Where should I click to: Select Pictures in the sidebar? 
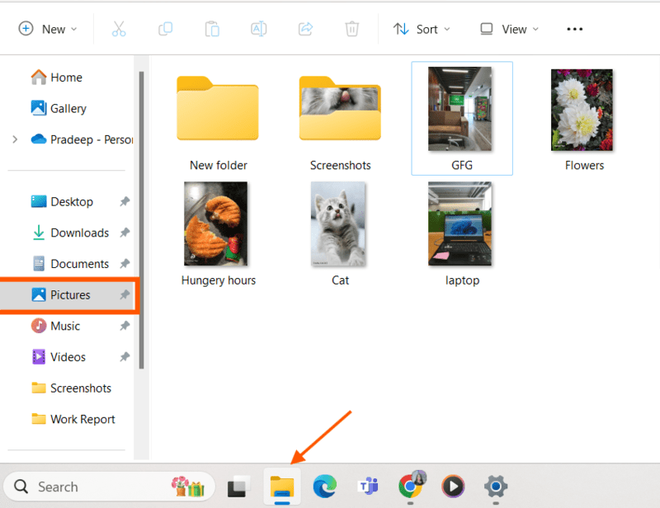pyautogui.click(x=67, y=295)
